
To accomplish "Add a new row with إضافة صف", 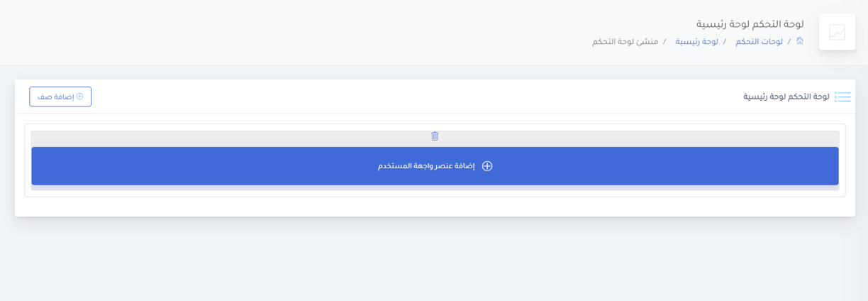I will pos(60,97).
